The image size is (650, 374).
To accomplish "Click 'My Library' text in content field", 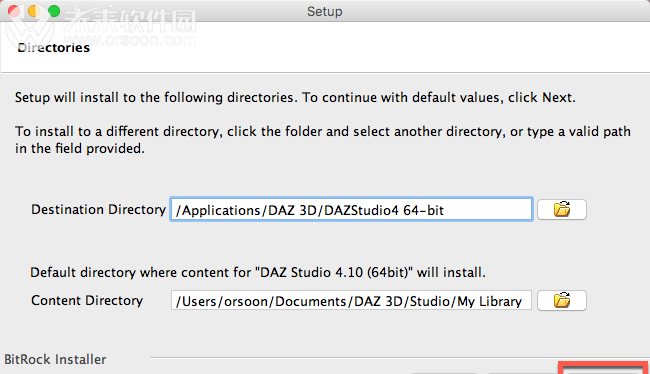I will tap(489, 301).
